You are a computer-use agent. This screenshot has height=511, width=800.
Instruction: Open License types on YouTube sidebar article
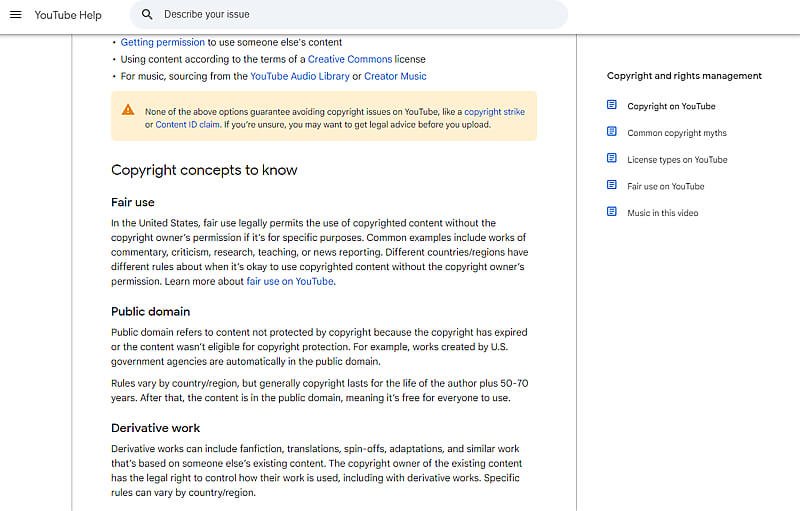[x=677, y=160]
